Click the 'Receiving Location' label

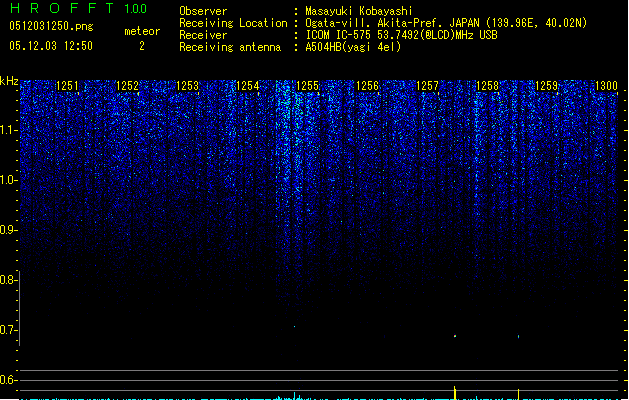point(233,23)
